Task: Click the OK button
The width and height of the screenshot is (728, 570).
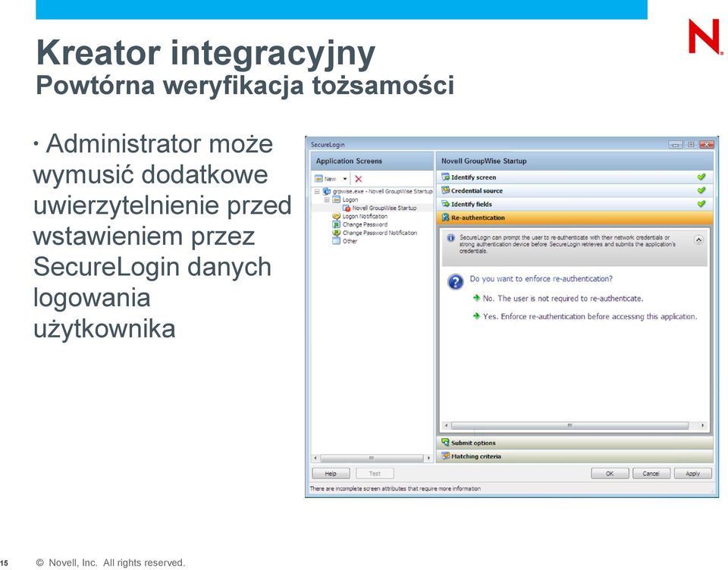Action: click(x=610, y=474)
